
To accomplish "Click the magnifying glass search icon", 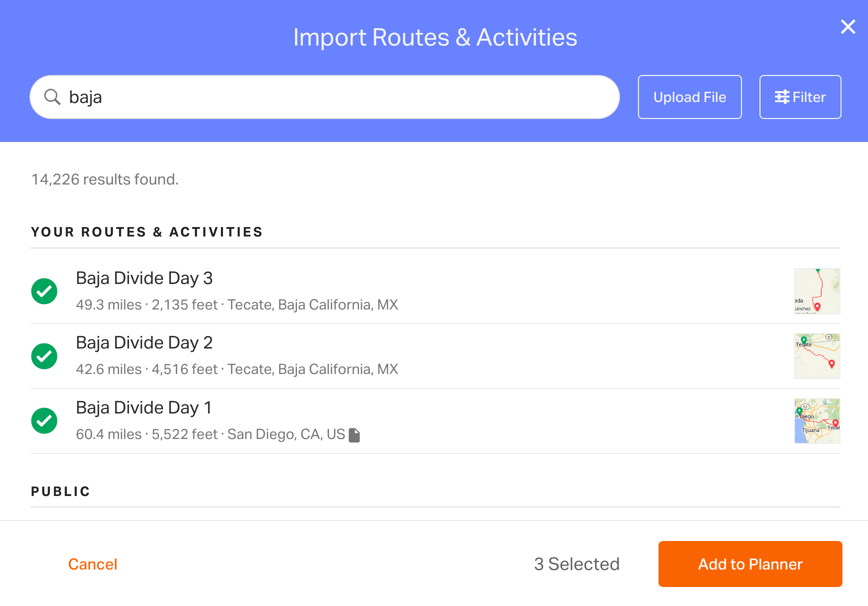I will tap(52, 96).
